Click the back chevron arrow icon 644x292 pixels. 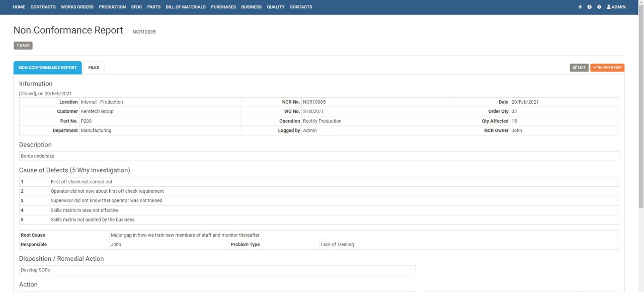click(x=18, y=45)
